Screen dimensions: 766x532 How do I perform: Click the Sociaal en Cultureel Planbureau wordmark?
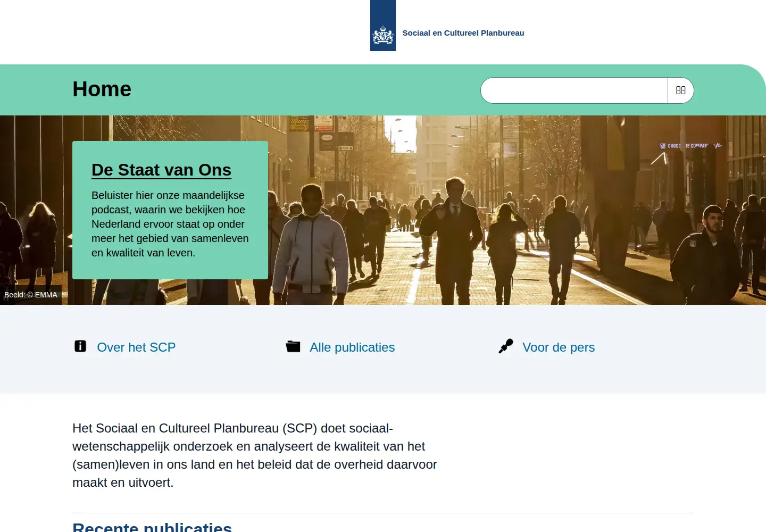point(463,33)
